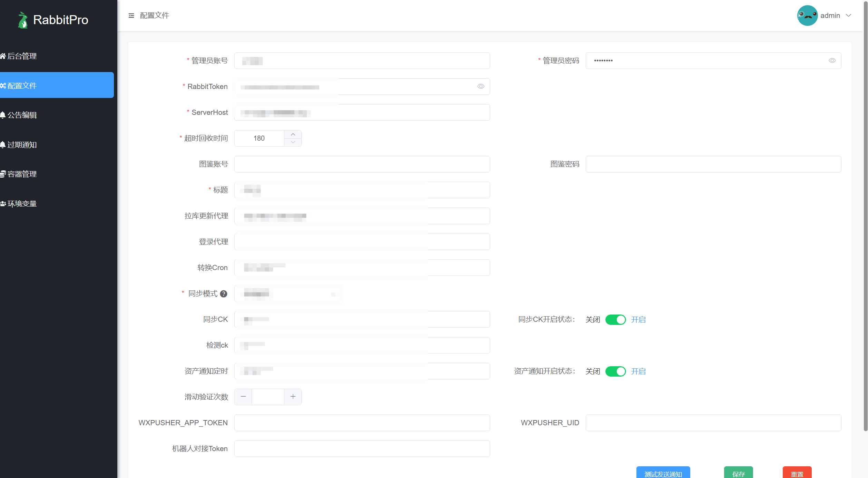Click 关闭 label of 资产通知开启状态
The width and height of the screenshot is (868, 478).
tap(593, 371)
